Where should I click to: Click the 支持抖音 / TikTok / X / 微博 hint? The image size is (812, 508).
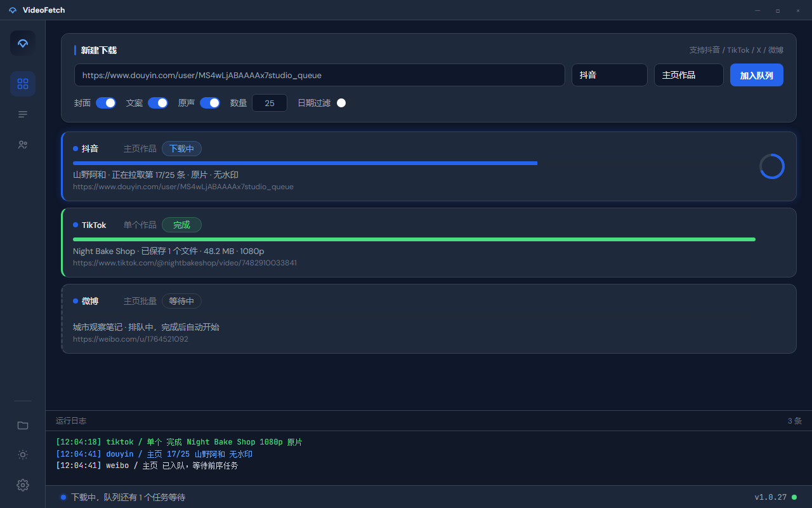pos(737,50)
